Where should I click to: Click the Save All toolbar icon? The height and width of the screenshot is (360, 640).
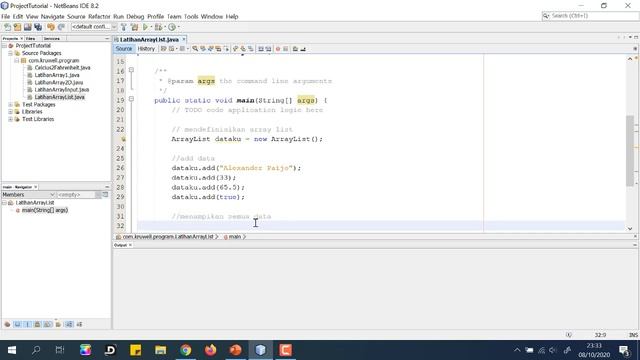[x=38, y=27]
